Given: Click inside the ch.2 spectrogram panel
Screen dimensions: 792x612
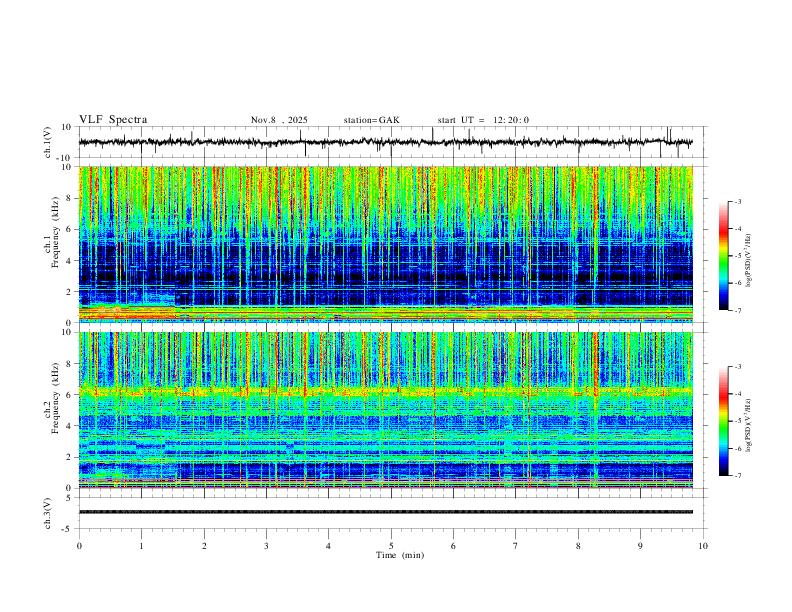Looking at the screenshot, I should tap(386, 410).
